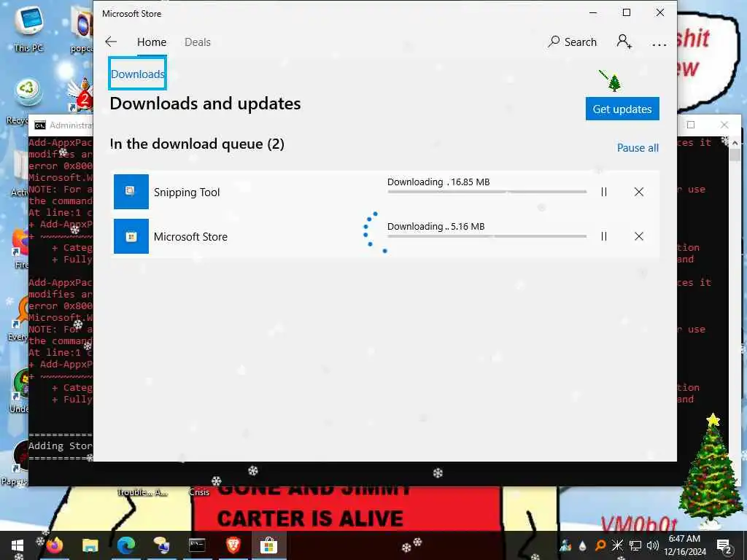Viewport: 747px width, 560px height.
Task: Open the This PC desktop icon
Action: [x=28, y=28]
